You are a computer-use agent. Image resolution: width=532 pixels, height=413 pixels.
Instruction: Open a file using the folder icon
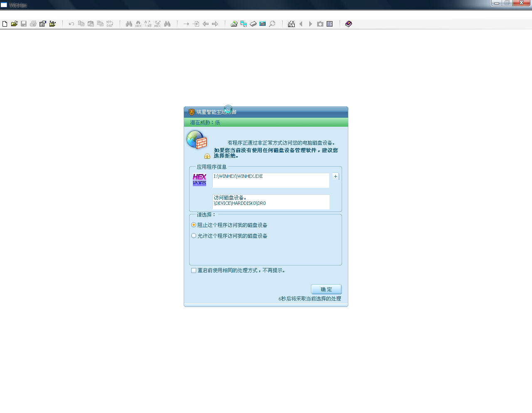[x=14, y=24]
